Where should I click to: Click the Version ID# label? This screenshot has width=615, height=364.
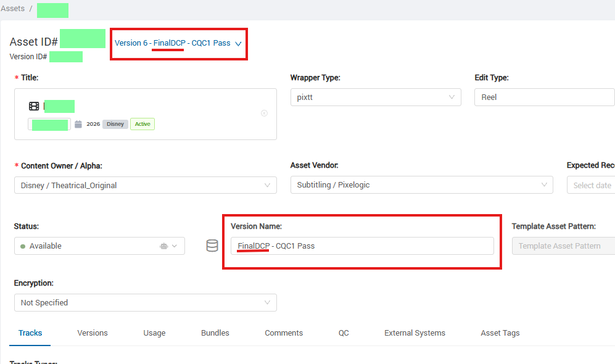tap(28, 57)
